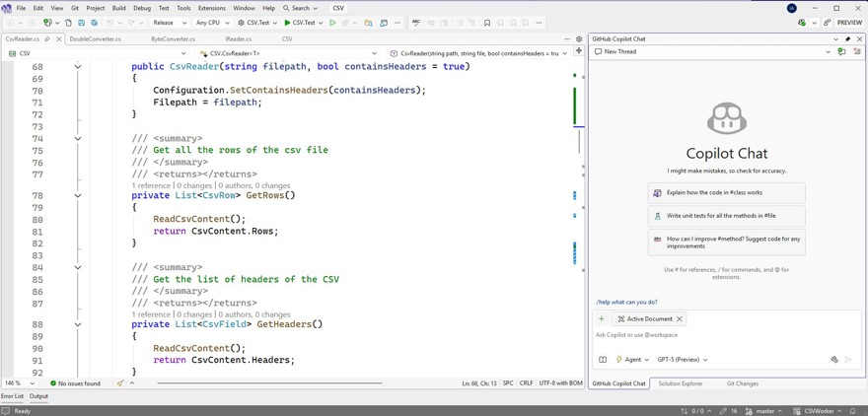Open the Agent mode dropdown
Viewport: 868px width, 416px height.
(x=633, y=360)
